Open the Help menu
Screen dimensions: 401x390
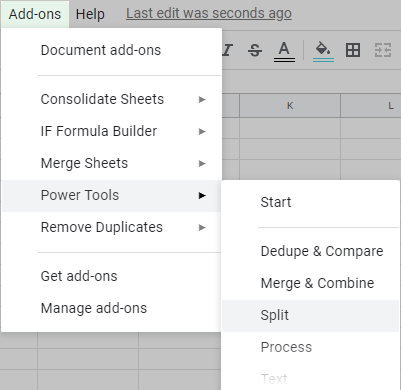90,14
